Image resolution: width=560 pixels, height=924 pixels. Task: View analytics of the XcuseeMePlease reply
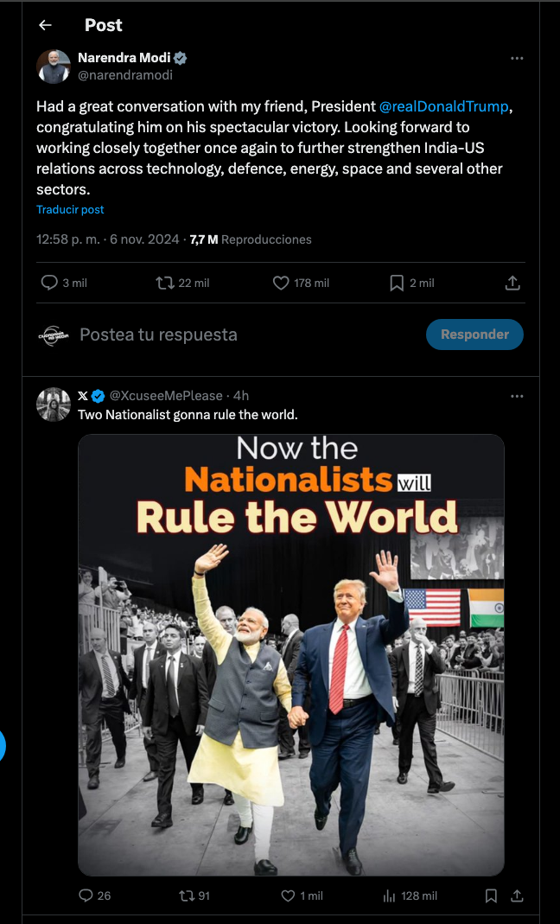[389, 895]
